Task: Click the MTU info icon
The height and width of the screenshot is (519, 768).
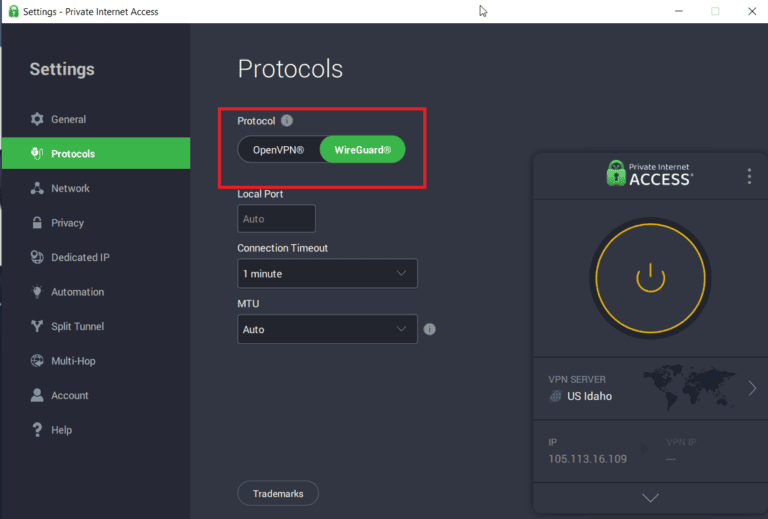Action: [430, 329]
